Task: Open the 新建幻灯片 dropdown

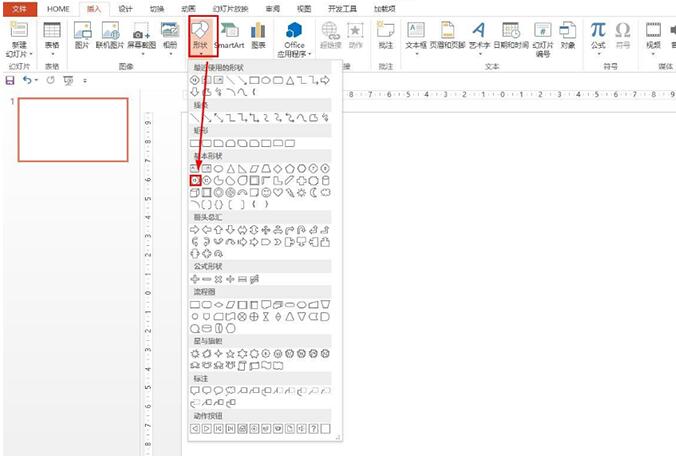Action: [x=19, y=50]
